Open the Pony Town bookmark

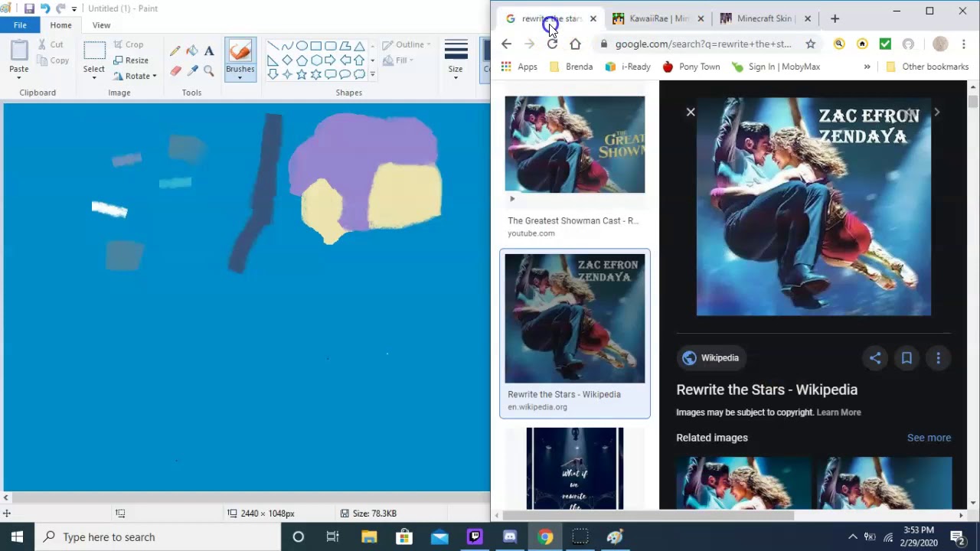click(691, 67)
